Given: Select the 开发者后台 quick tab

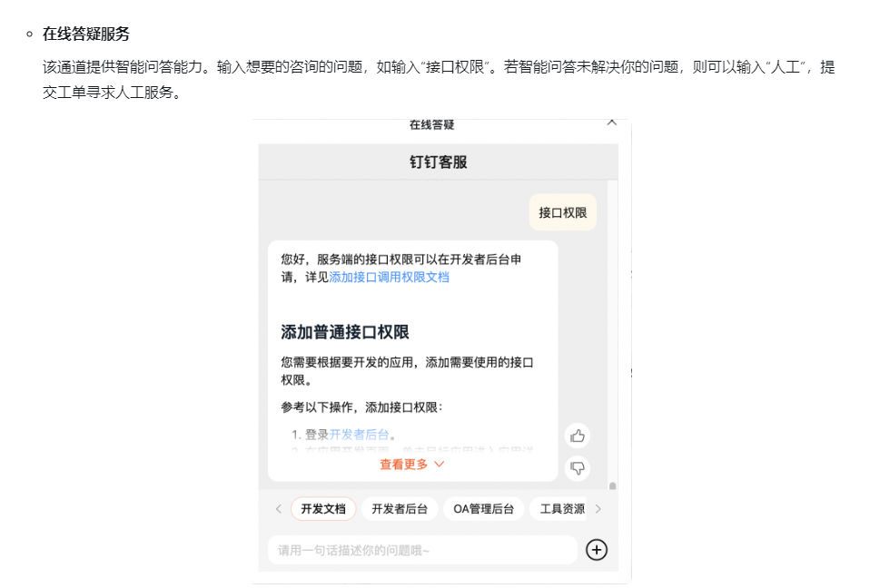Looking at the screenshot, I should pos(400,509).
